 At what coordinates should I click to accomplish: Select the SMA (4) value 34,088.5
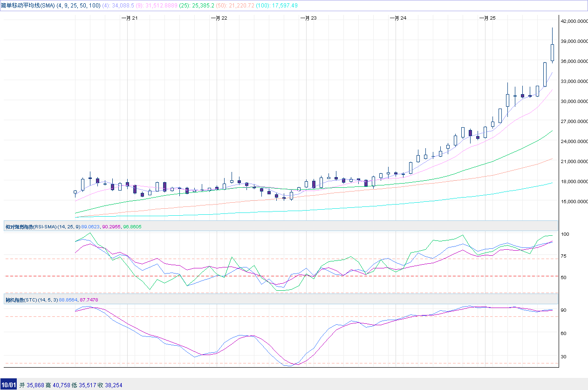[124, 6]
